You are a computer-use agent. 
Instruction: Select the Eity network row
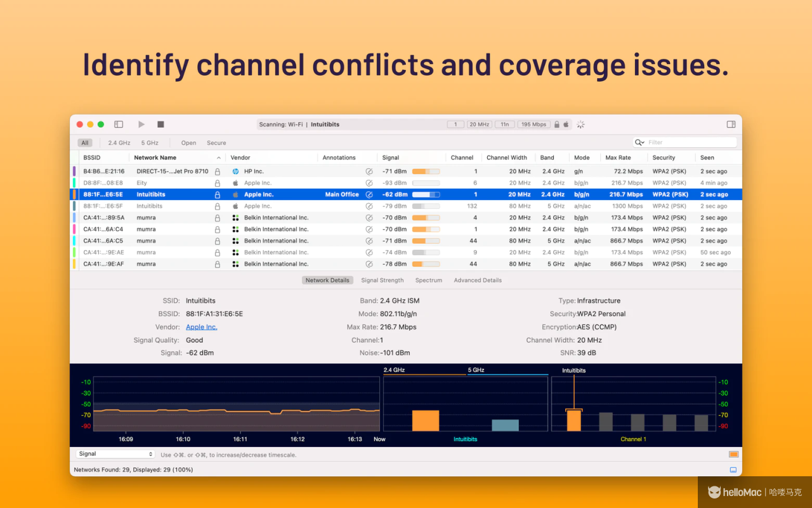point(406,183)
